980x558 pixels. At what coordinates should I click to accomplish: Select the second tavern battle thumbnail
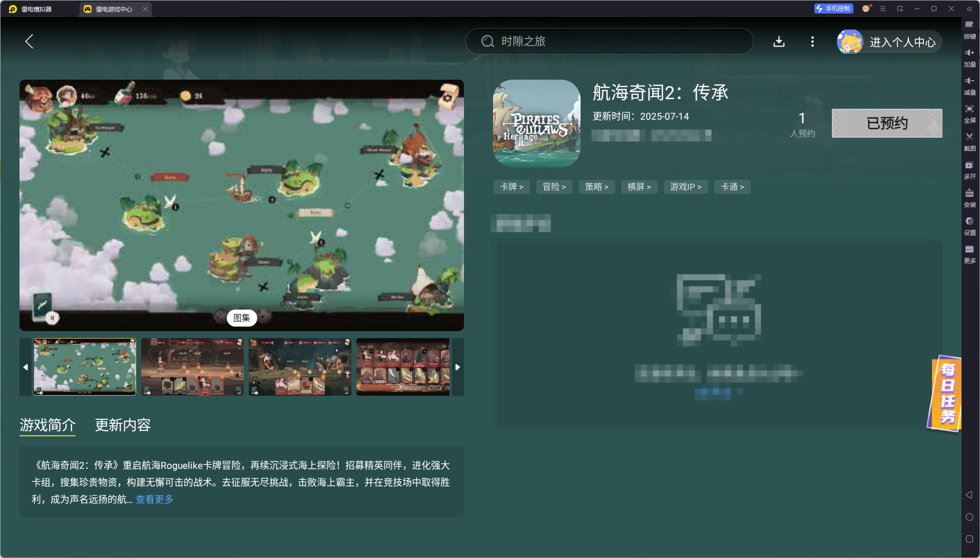tap(192, 367)
